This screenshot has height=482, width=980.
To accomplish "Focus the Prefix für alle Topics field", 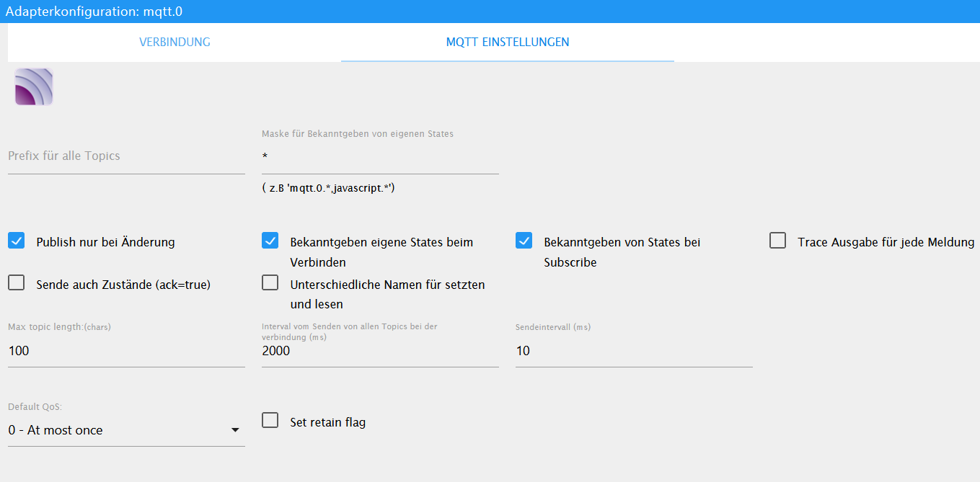I will (x=126, y=156).
